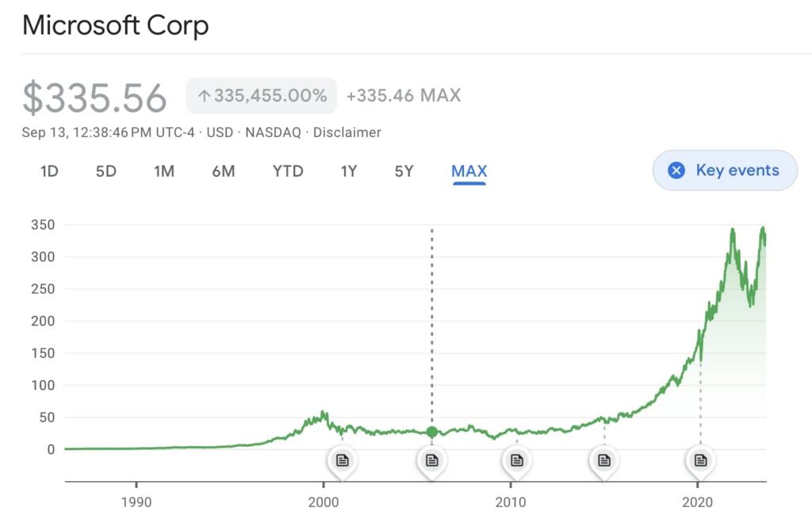
Task: Select the 5Y time range tab
Action: pos(404,171)
